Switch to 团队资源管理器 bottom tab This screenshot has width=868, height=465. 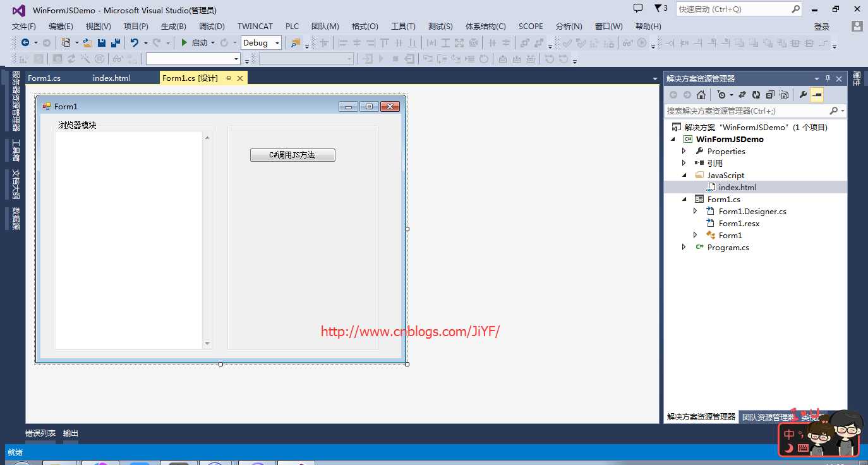pos(768,417)
